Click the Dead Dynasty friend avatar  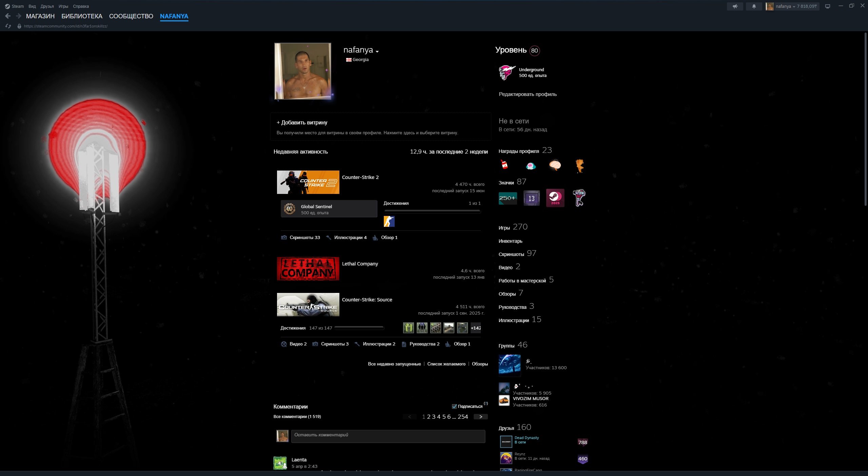[506, 442]
